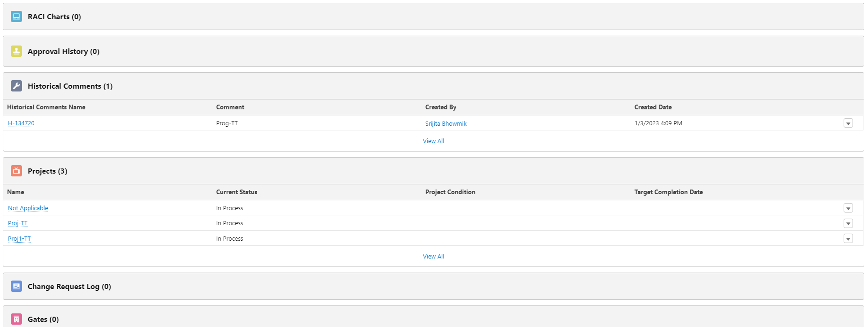Click In Process status of Not Applicable row
The image size is (868, 327).
pyautogui.click(x=230, y=208)
